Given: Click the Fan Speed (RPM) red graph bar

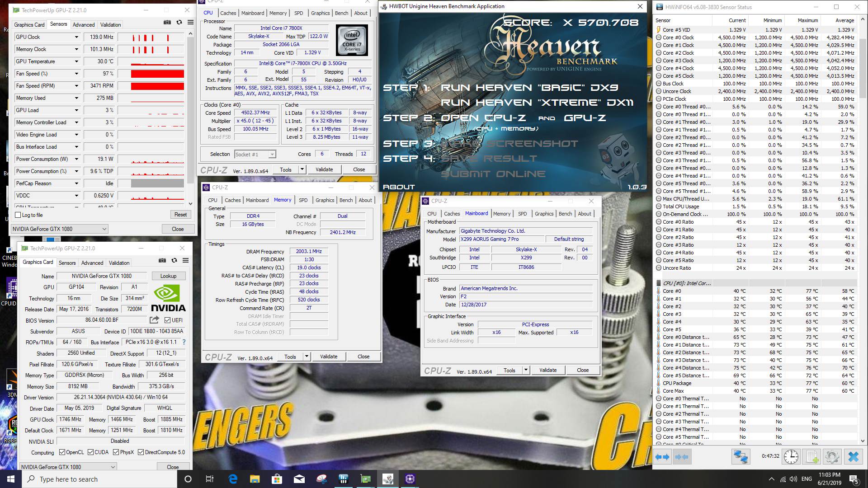Looking at the screenshot, I should pyautogui.click(x=157, y=86).
